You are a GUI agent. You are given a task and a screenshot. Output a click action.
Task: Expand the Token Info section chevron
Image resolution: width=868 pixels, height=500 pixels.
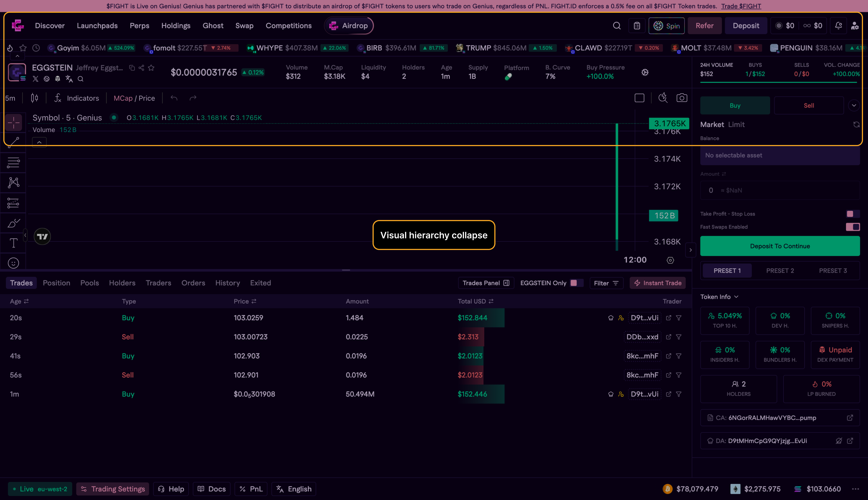[736, 297]
